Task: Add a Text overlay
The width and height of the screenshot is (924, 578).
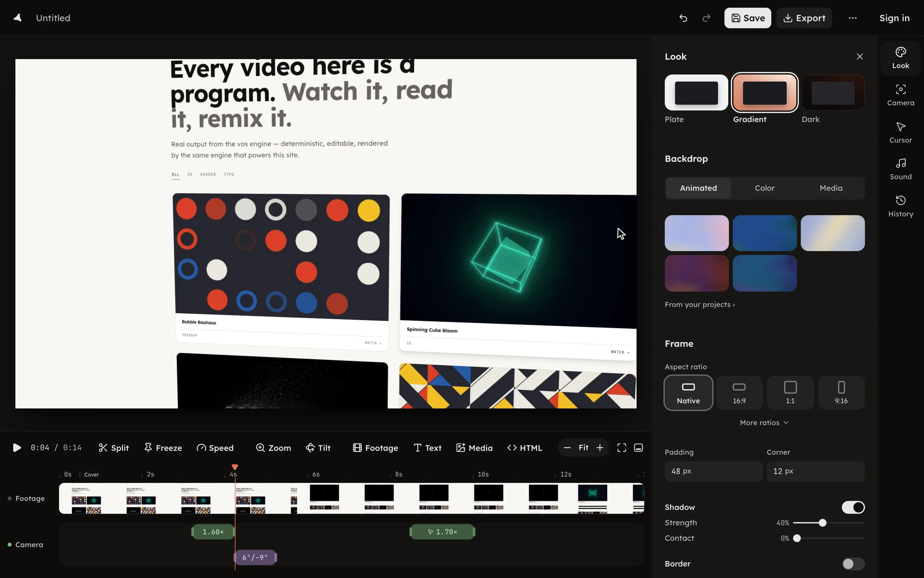Action: [x=428, y=448]
